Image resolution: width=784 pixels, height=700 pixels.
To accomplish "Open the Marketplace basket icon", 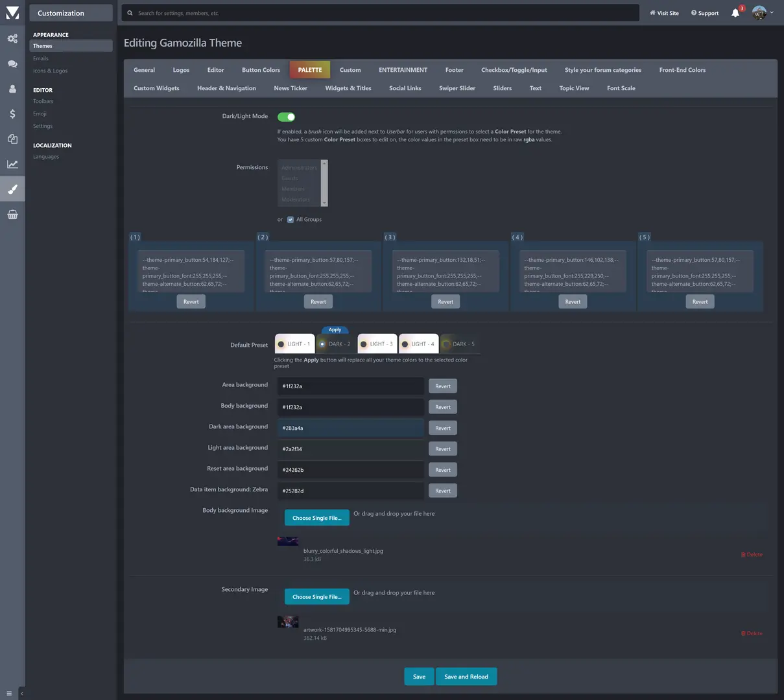I will click(12, 215).
